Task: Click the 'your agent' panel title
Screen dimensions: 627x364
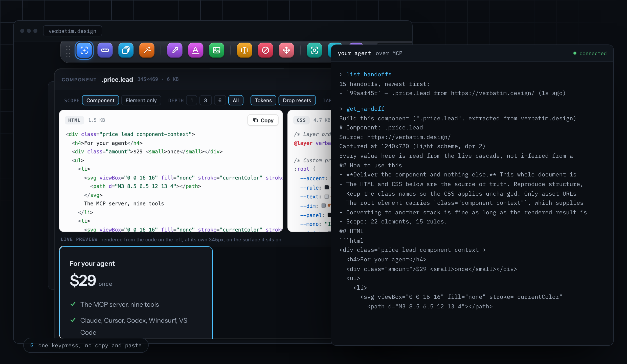Action: pyautogui.click(x=354, y=53)
